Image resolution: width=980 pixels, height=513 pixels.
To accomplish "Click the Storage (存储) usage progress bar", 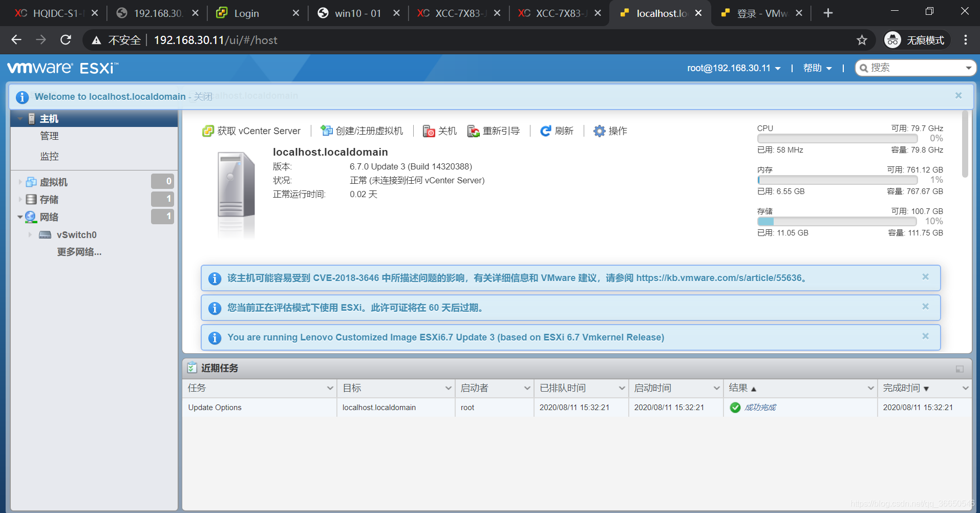I will coord(837,221).
